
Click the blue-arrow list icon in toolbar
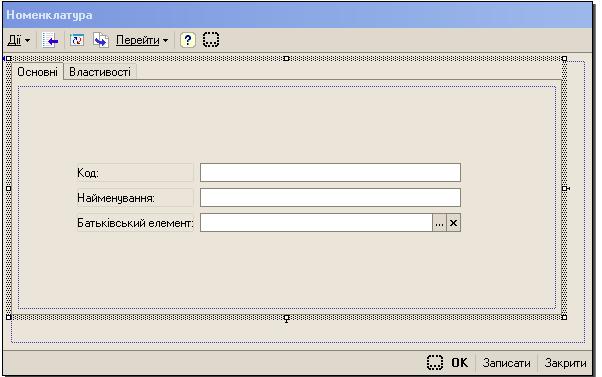[x=50, y=40]
